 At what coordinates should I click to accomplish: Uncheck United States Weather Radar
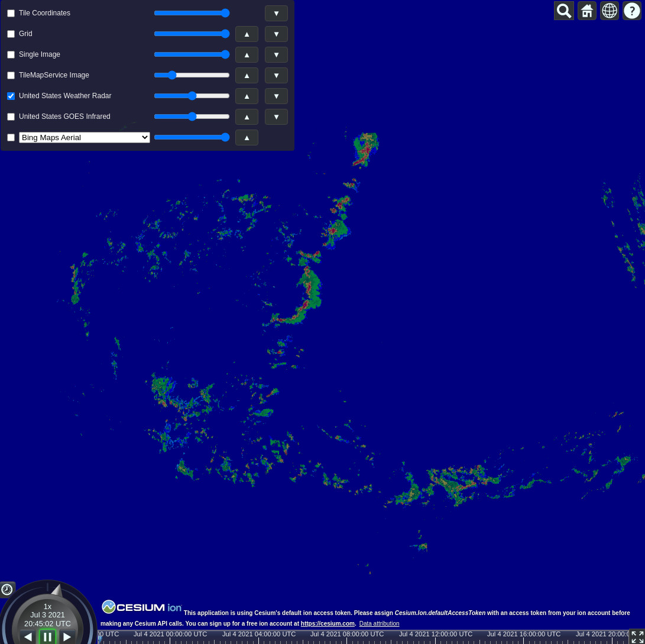pos(11,96)
